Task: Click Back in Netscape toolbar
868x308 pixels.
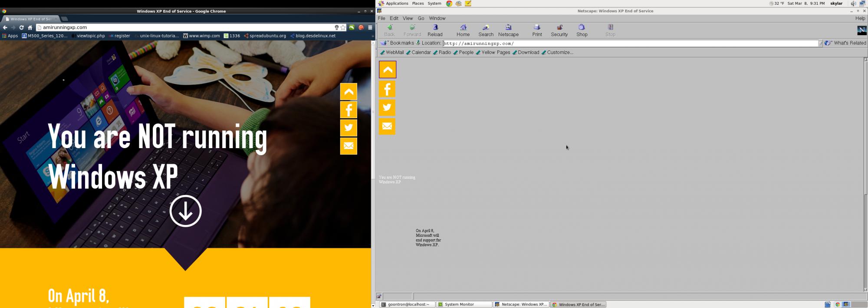Action: tap(389, 30)
